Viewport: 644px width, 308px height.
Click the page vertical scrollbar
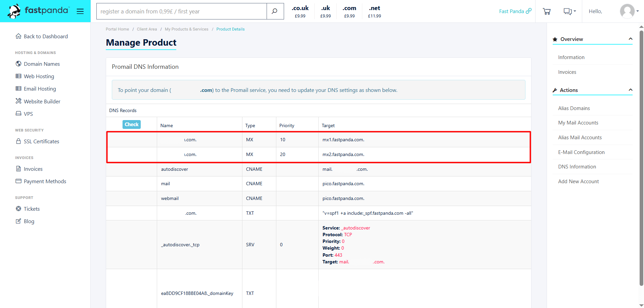[641, 158]
